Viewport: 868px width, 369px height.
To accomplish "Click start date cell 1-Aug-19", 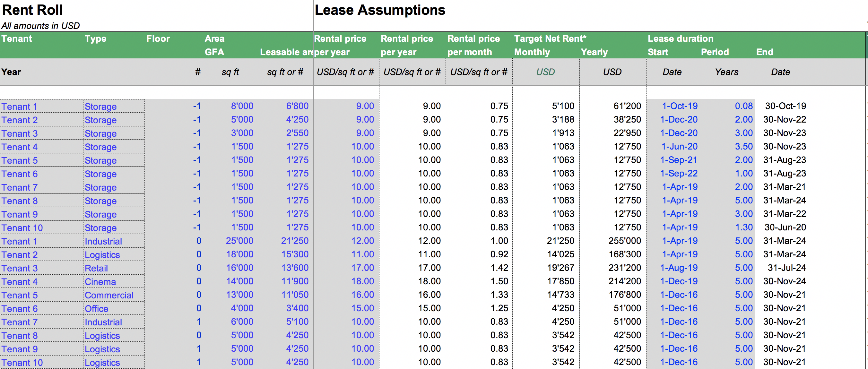I will pyautogui.click(x=679, y=268).
